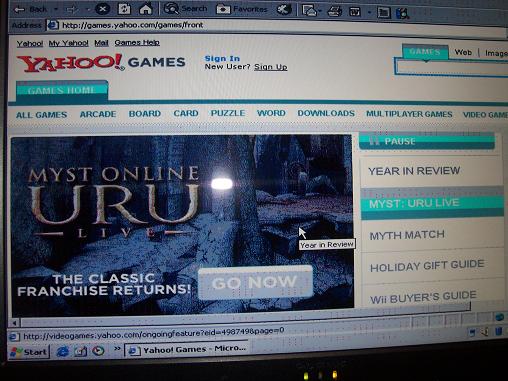Open the Mail link
The width and height of the screenshot is (508, 381).
(101, 43)
